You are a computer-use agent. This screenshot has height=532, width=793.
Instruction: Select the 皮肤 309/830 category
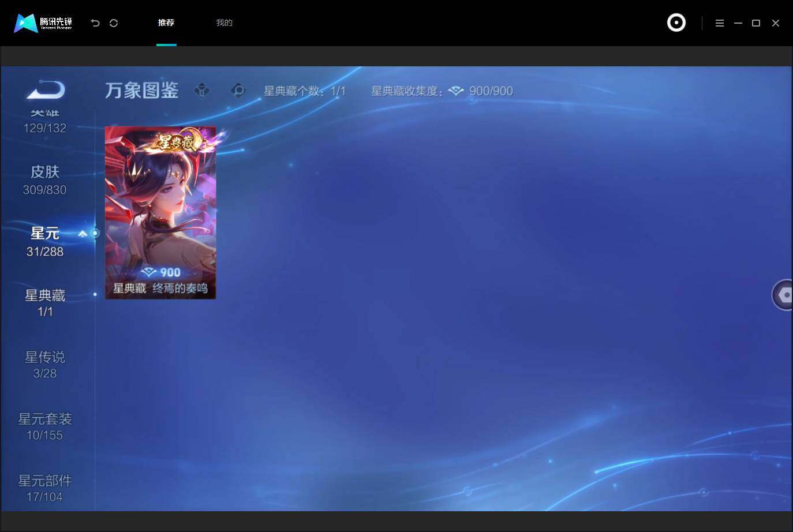tap(45, 180)
